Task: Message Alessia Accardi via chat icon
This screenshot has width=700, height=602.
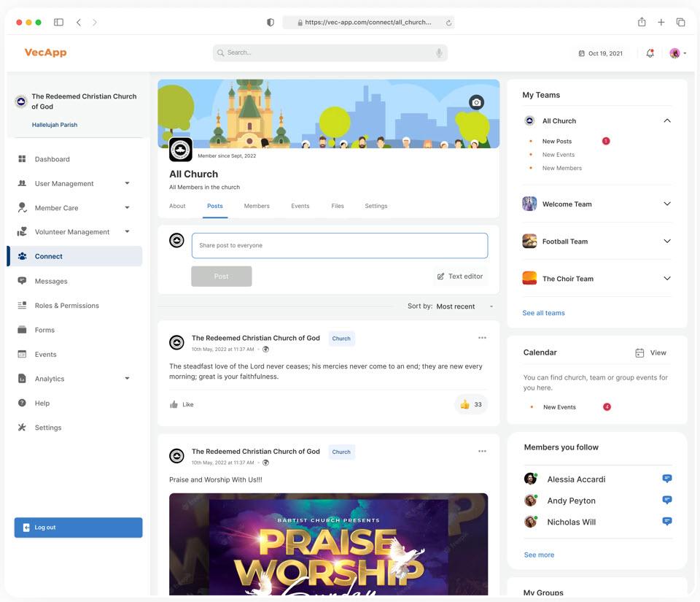Action: (x=666, y=479)
